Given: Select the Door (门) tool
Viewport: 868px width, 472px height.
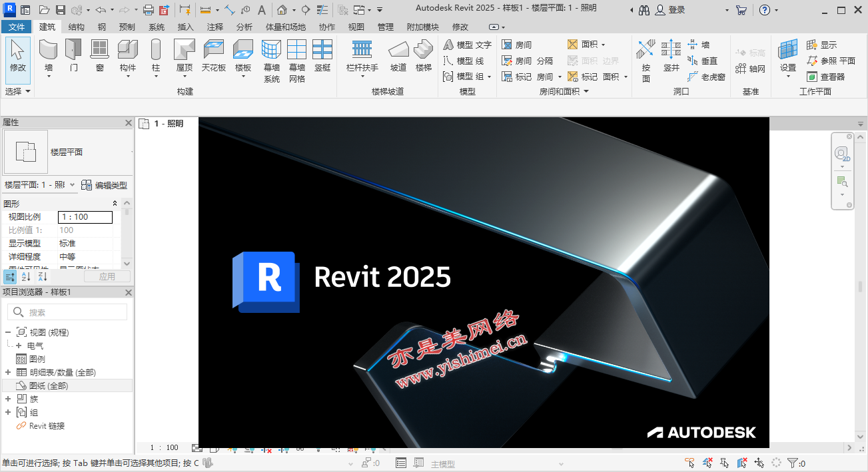Looking at the screenshot, I should pyautogui.click(x=74, y=56).
